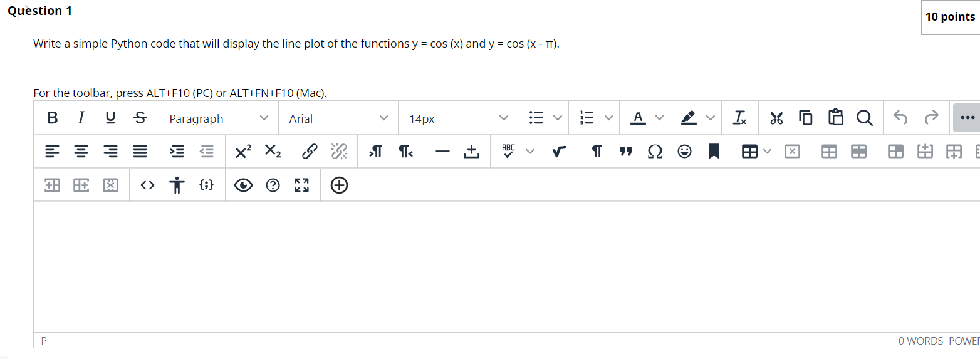The width and height of the screenshot is (980, 359).
Task: Insert non-breaking space
Action: point(471,152)
